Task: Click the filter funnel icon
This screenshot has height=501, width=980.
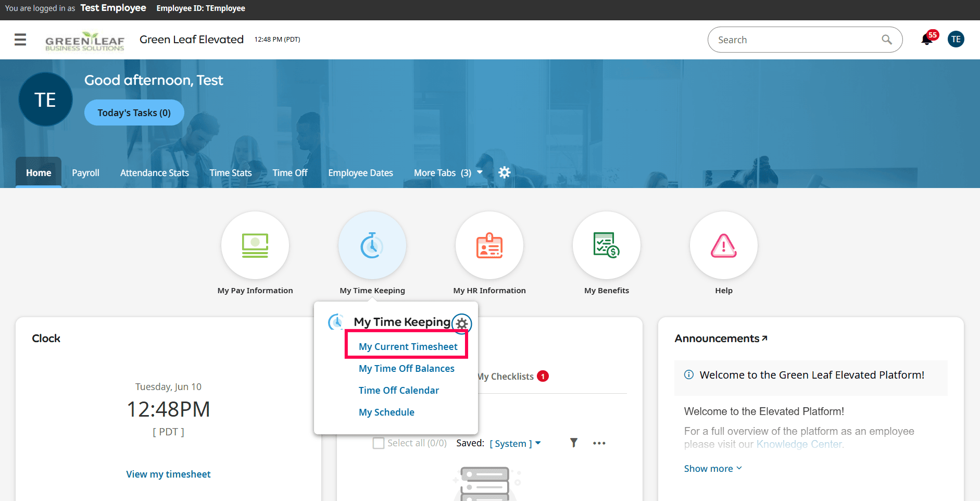Action: (573, 443)
